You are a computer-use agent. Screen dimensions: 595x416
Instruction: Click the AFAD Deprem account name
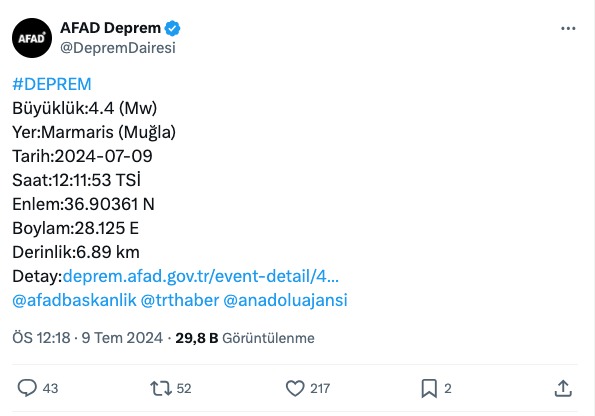click(110, 28)
